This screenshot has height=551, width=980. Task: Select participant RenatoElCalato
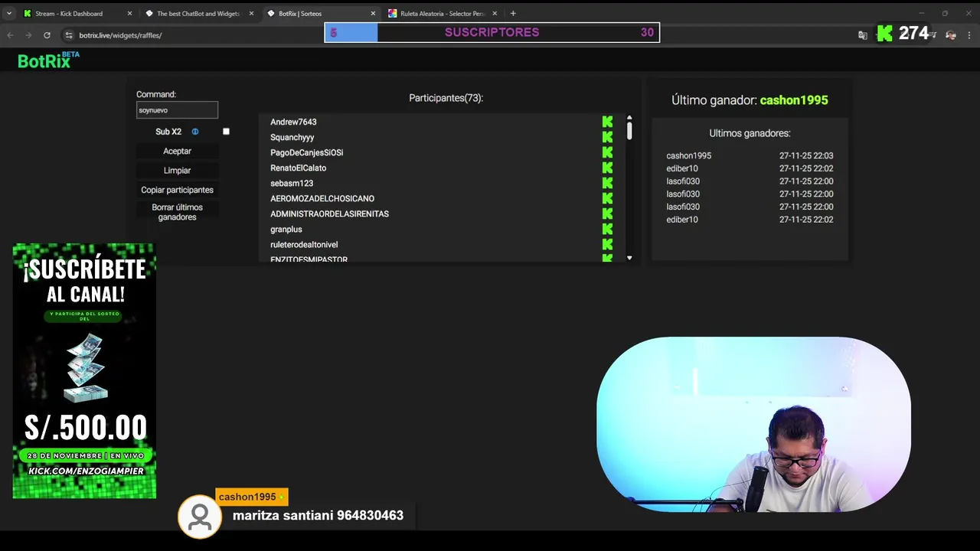tap(298, 168)
